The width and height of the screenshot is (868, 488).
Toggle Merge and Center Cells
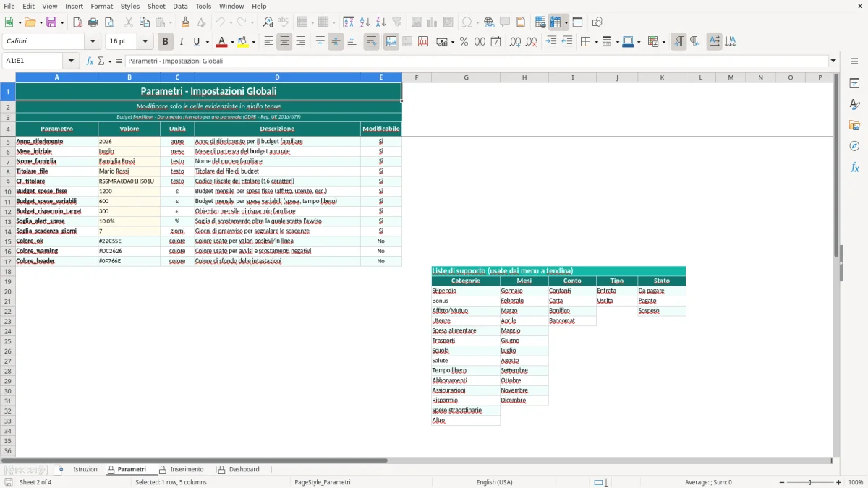[x=391, y=42]
